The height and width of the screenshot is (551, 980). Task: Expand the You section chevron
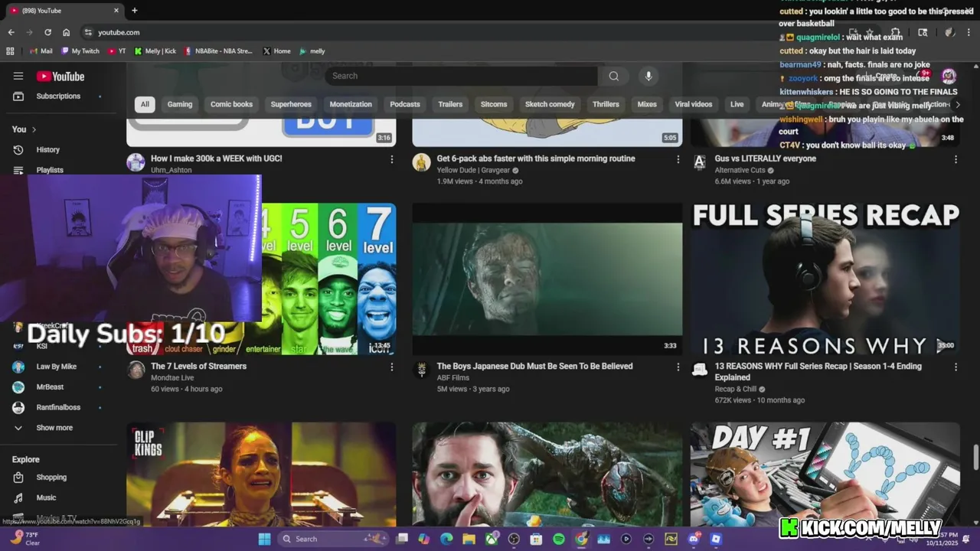[x=34, y=129]
